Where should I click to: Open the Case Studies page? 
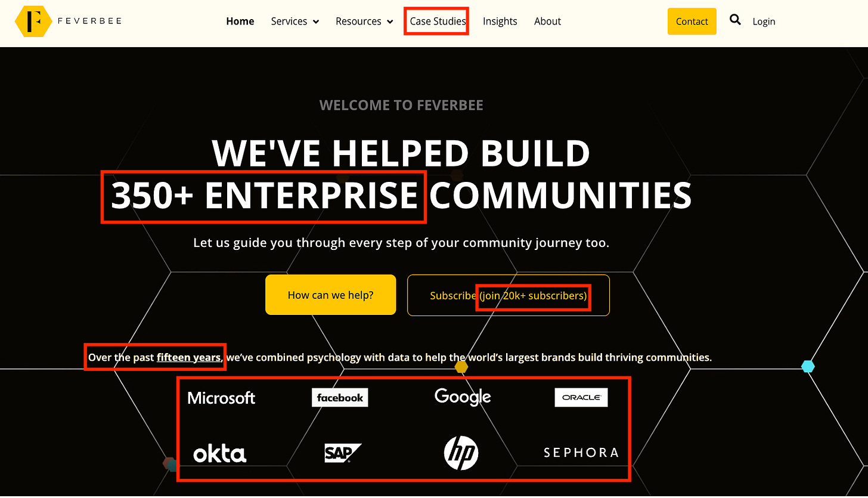pyautogui.click(x=438, y=21)
